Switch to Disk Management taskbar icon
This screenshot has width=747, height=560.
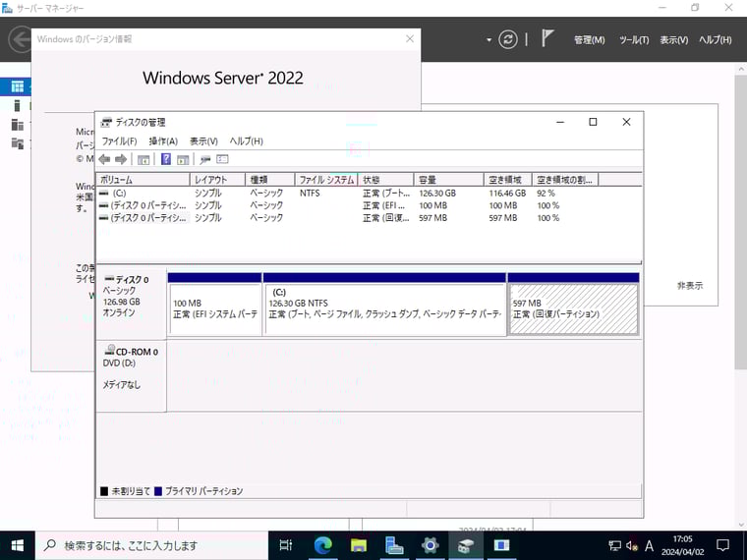click(466, 545)
